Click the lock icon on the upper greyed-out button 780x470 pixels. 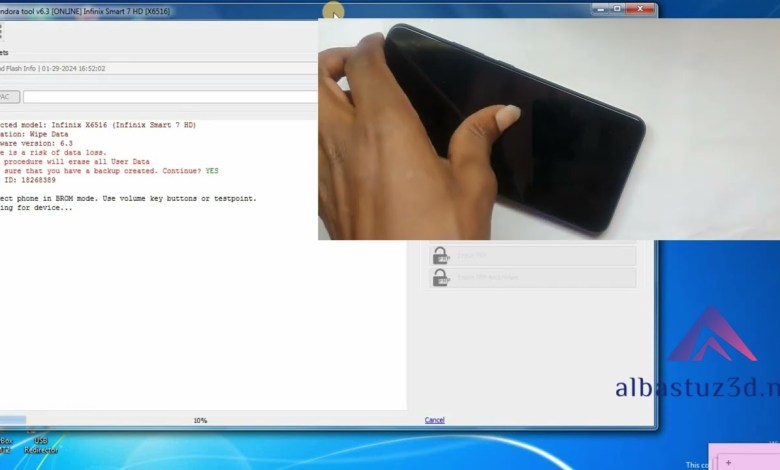[x=441, y=256]
